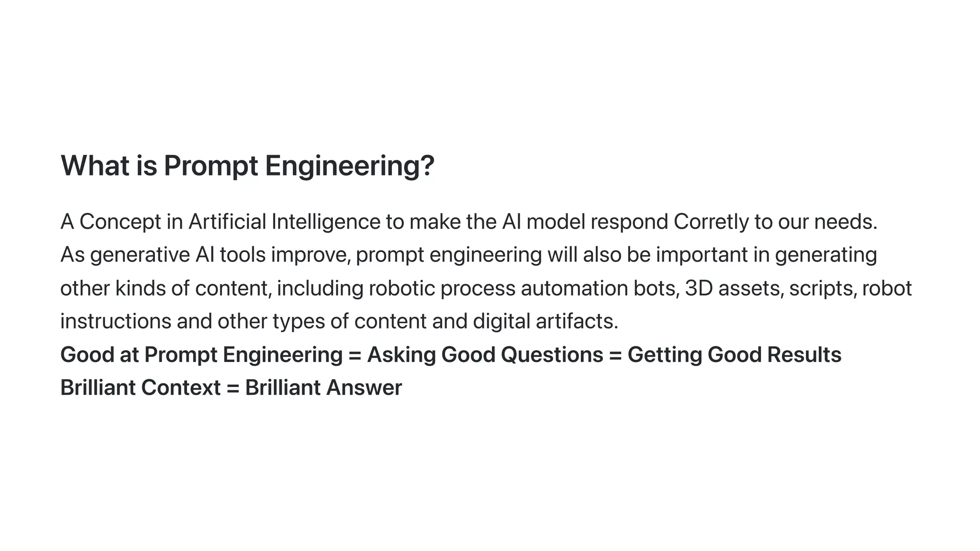The image size is (980, 551).
Task: Click the word "generating" ending the second line
Action: click(x=825, y=255)
